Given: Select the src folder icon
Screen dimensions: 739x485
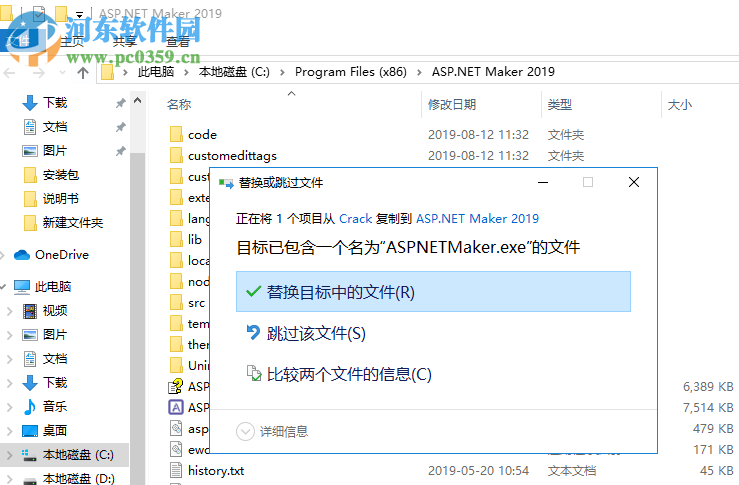Looking at the screenshot, I should pos(176,303).
